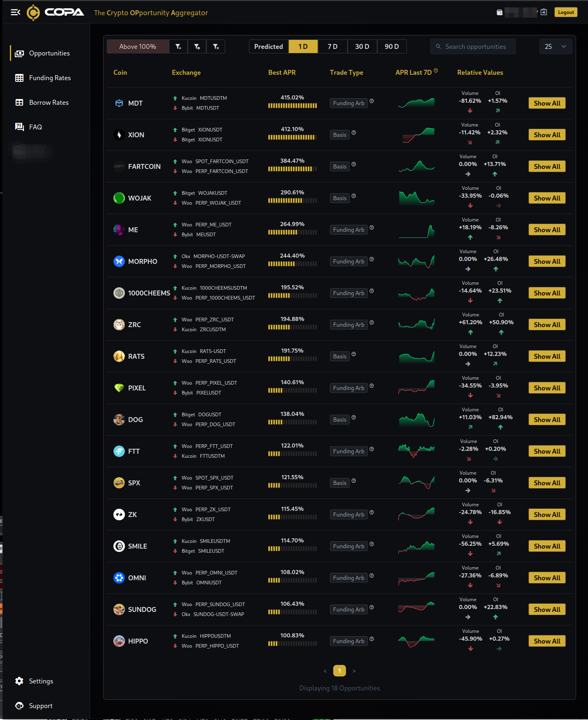Click the MDT Funding Arb info icon
The width and height of the screenshot is (588, 720).
pos(371,101)
